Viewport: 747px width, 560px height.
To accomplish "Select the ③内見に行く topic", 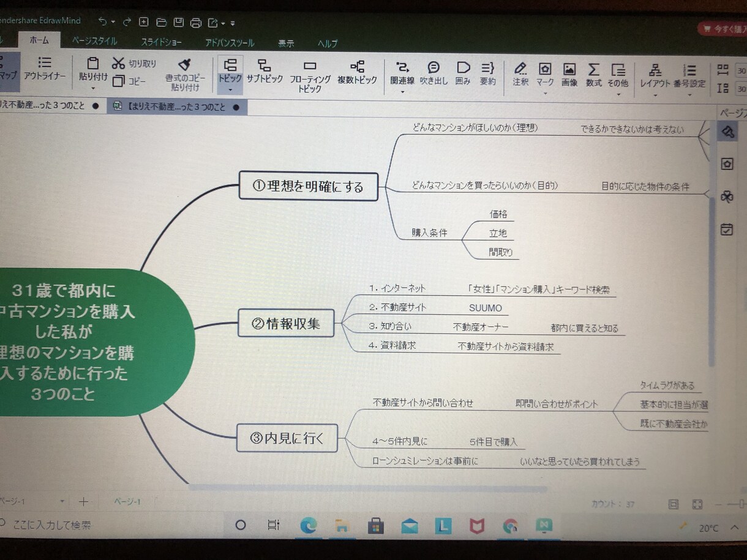I will [287, 438].
